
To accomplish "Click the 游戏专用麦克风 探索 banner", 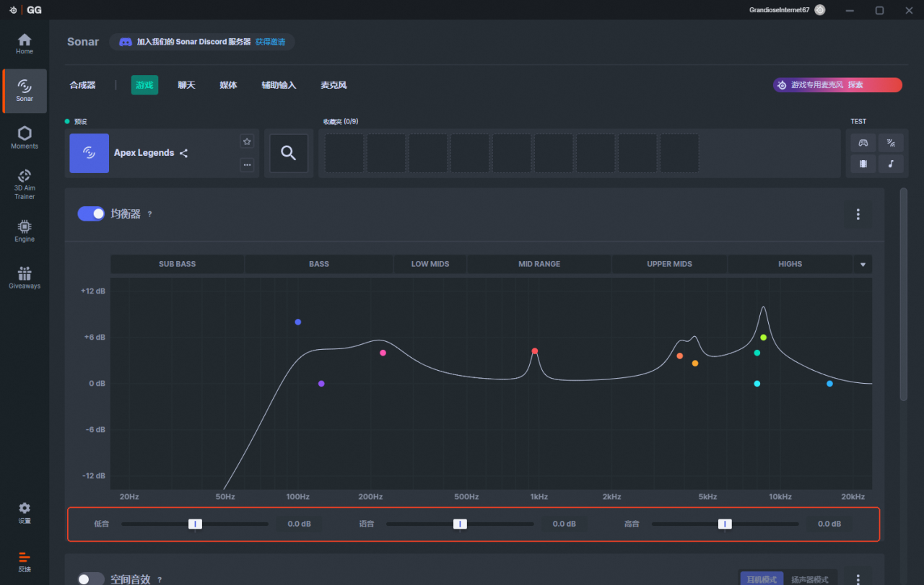I will (837, 85).
